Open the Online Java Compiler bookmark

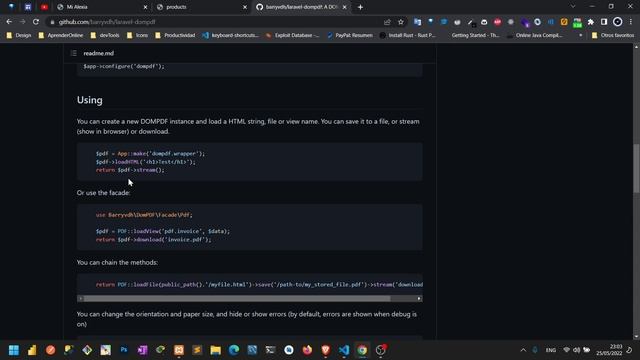point(535,36)
